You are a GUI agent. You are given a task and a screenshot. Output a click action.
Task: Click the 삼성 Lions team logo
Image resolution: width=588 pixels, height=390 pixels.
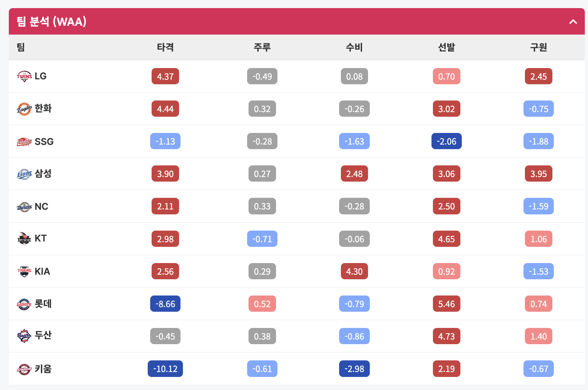pos(24,174)
